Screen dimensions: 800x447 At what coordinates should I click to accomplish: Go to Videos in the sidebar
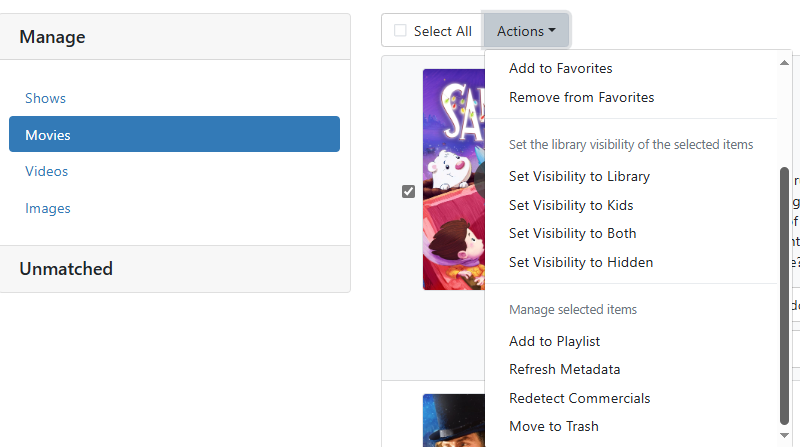pos(46,171)
